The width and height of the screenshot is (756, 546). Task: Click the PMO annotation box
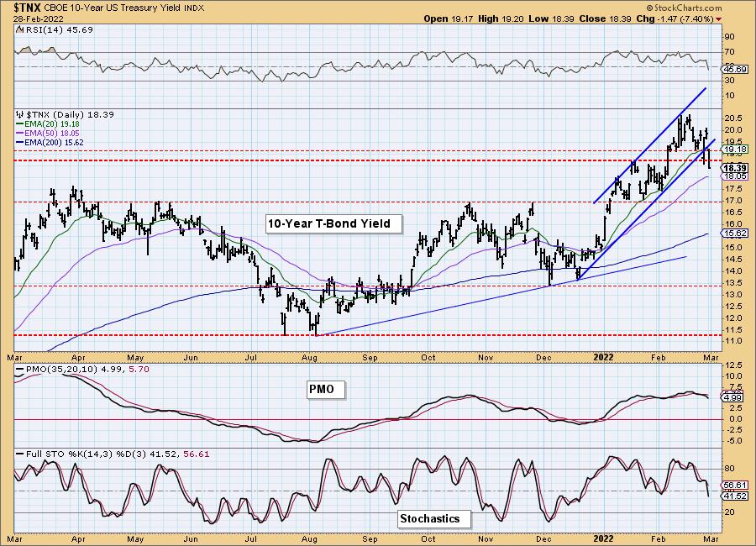tap(326, 389)
